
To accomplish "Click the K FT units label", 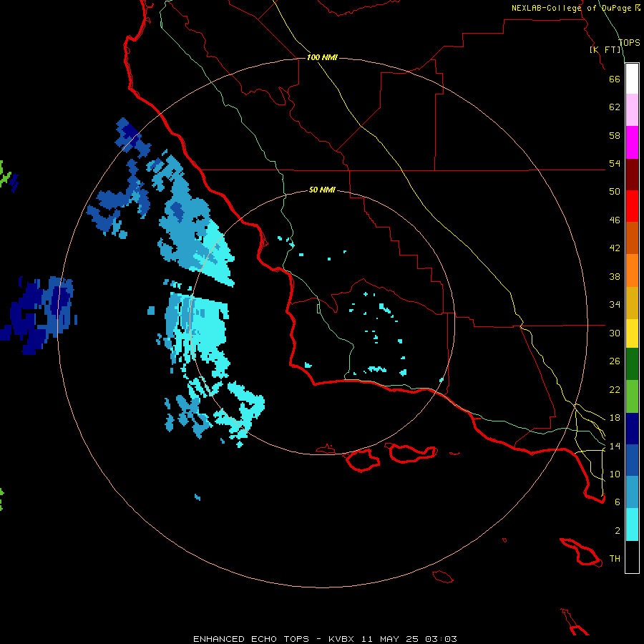I will (x=605, y=49).
